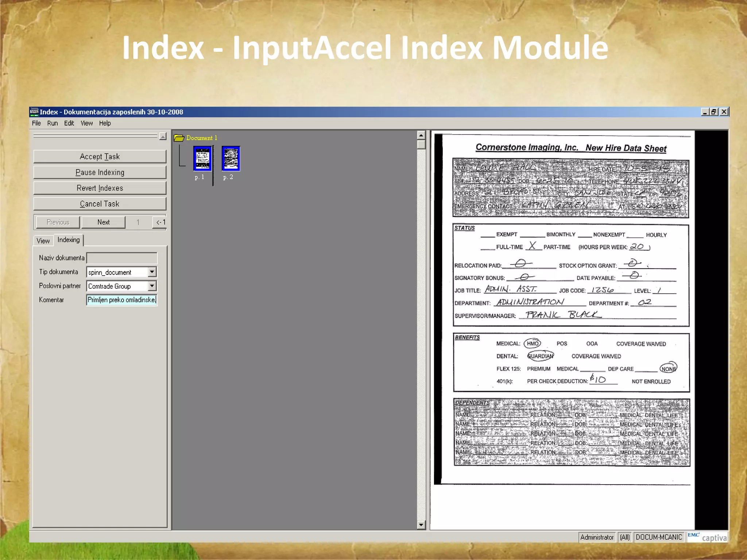747x560 pixels.
Task: Select page 1 thumbnail
Action: [202, 158]
